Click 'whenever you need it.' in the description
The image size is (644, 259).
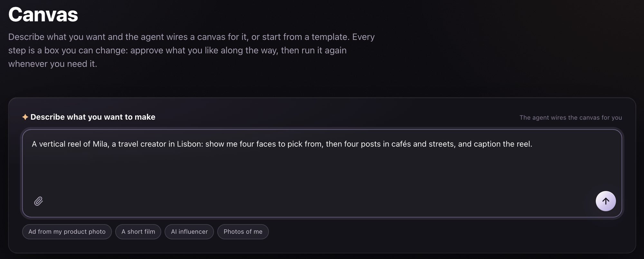coord(53,64)
